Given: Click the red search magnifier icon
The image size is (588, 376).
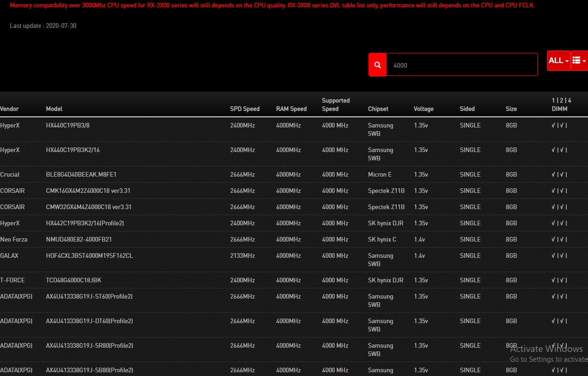Looking at the screenshot, I should tap(377, 65).
